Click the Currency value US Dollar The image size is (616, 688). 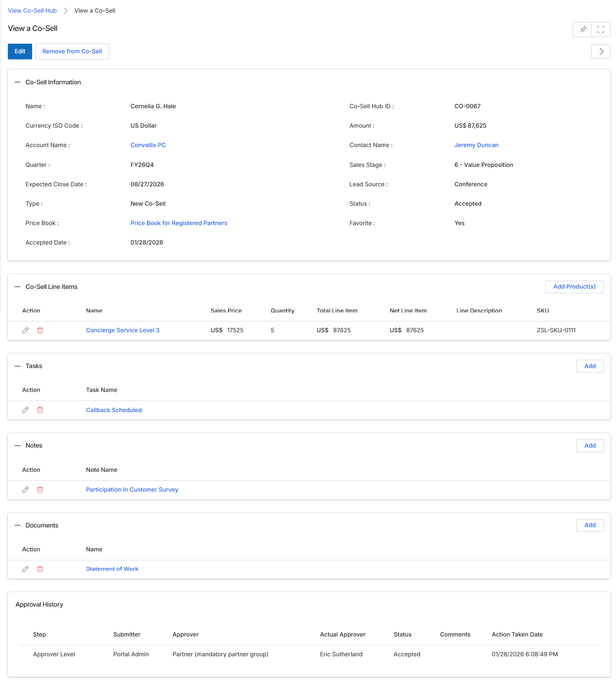click(x=143, y=126)
